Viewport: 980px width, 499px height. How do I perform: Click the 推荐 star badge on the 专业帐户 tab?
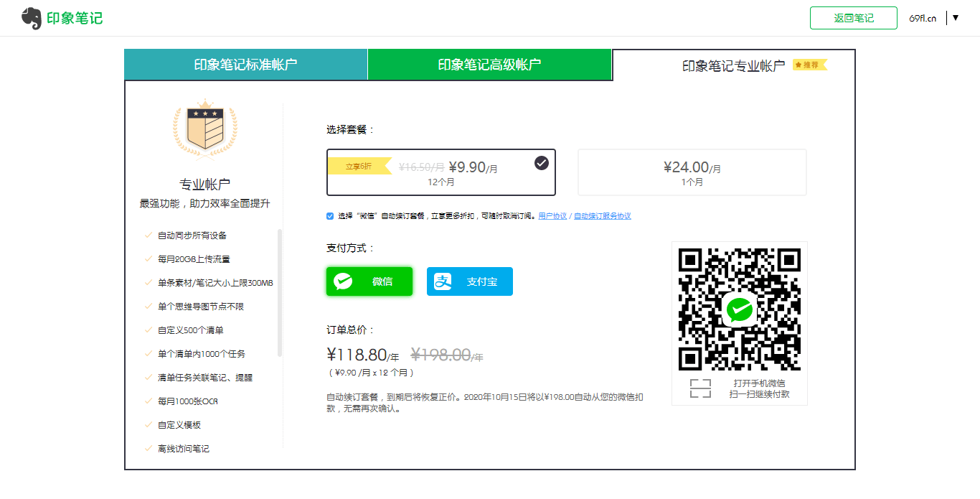point(809,65)
